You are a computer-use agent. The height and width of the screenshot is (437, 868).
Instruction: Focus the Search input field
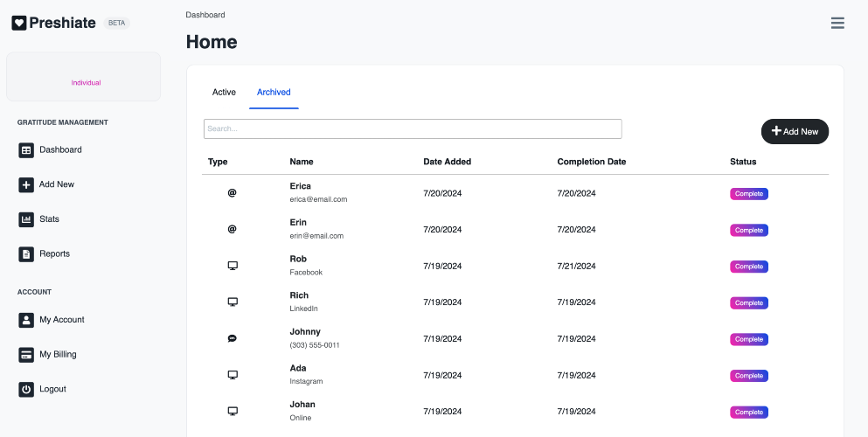413,128
